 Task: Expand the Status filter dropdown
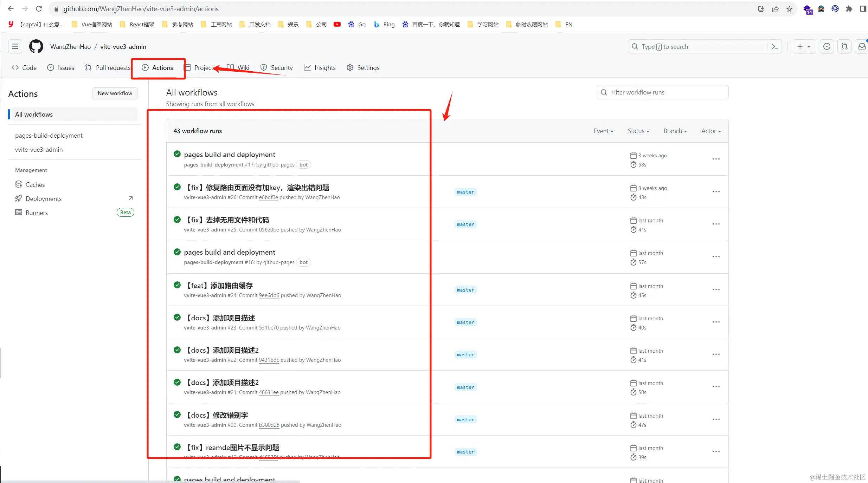click(638, 131)
